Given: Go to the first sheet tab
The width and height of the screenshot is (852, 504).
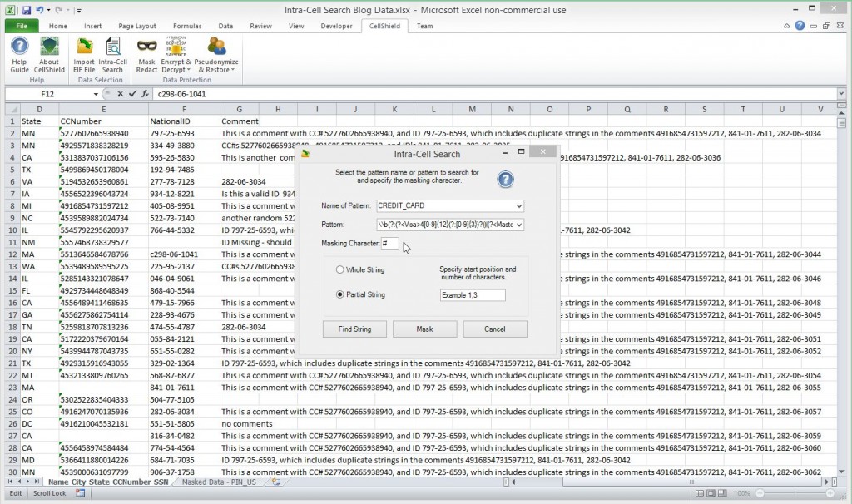Looking at the screenshot, I should click(x=10, y=482).
